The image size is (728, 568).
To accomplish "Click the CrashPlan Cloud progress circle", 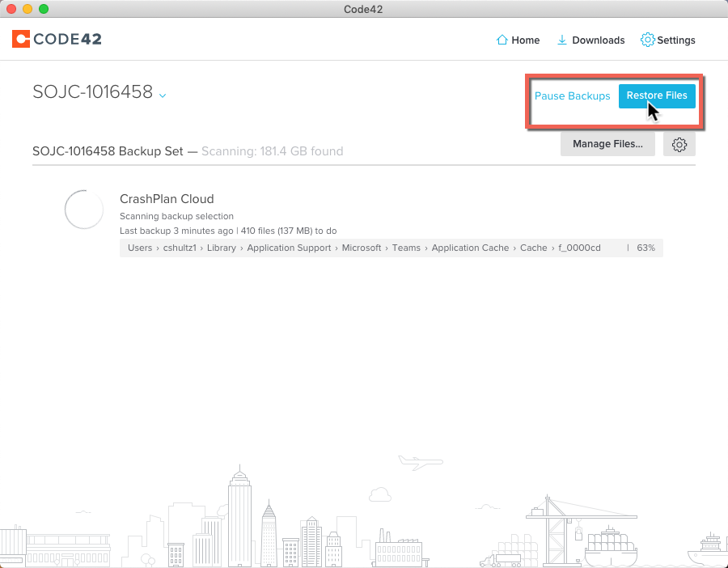I will (84, 210).
